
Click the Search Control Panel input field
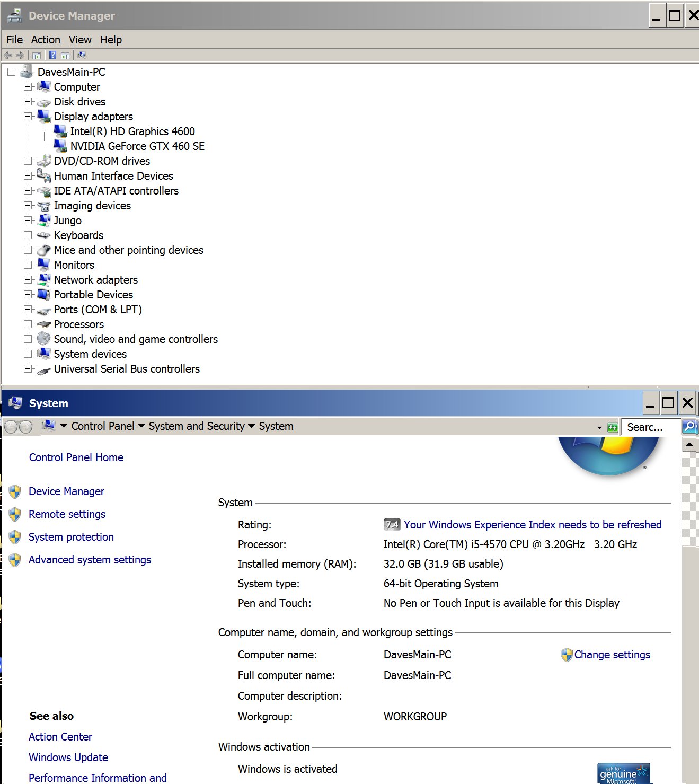point(651,427)
